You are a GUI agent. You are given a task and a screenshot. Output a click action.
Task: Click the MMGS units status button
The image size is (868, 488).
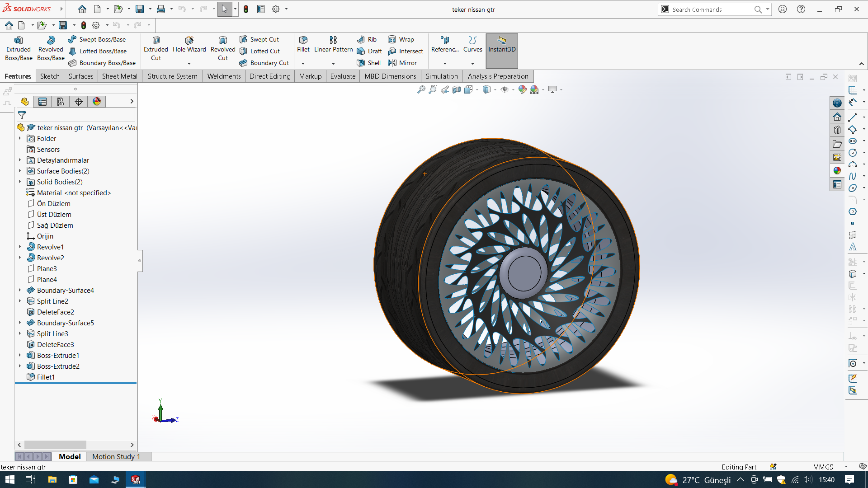(823, 467)
